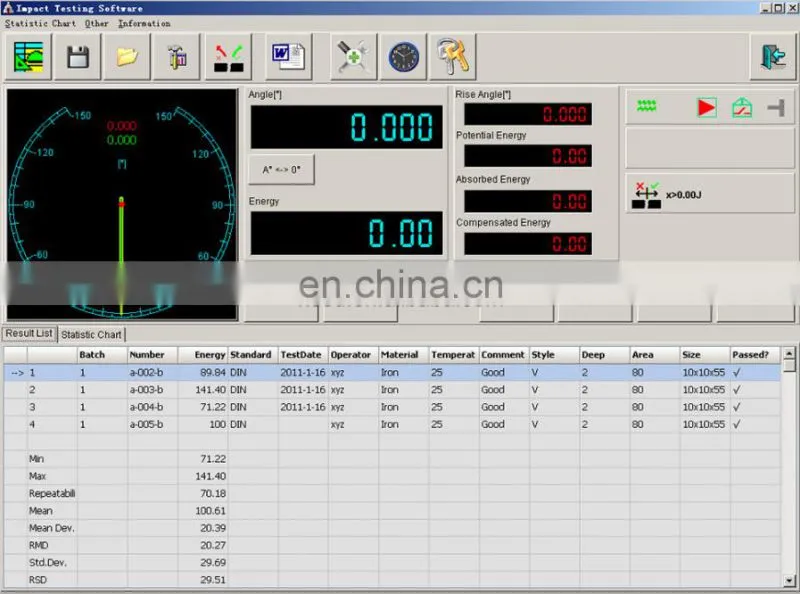
Task: Click the Material column header
Action: coord(403,355)
